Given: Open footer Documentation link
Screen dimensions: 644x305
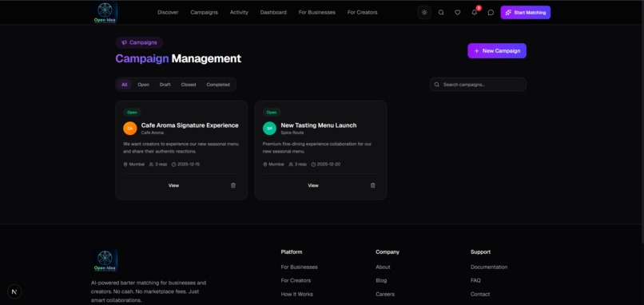Looking at the screenshot, I should (x=489, y=267).
